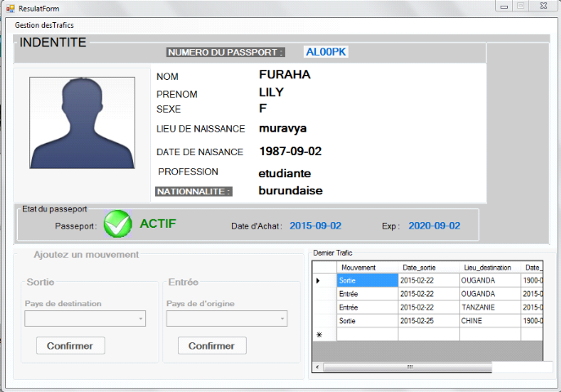Screen dimensions: 561x392
Task: Minimize the ResulatForm window
Action: point(504,7)
